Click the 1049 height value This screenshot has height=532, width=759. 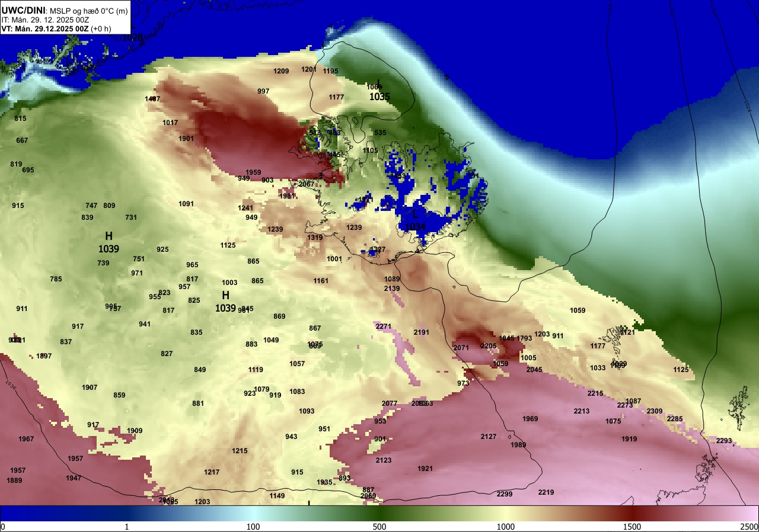pyautogui.click(x=271, y=340)
